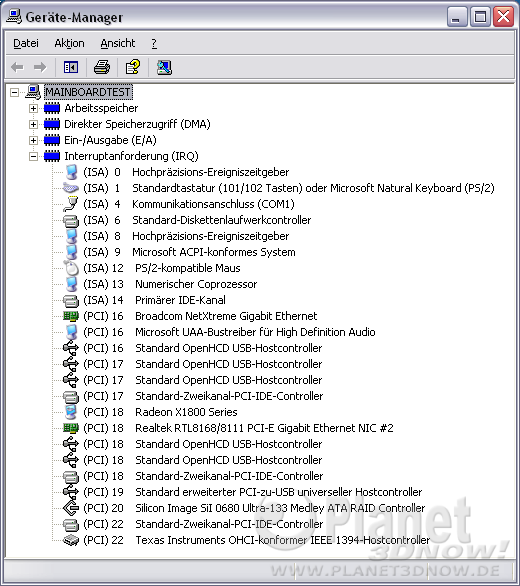Collapse the Interruptanforderung (IRQ) node
Viewport: 520px width, 586px height.
coord(33,156)
